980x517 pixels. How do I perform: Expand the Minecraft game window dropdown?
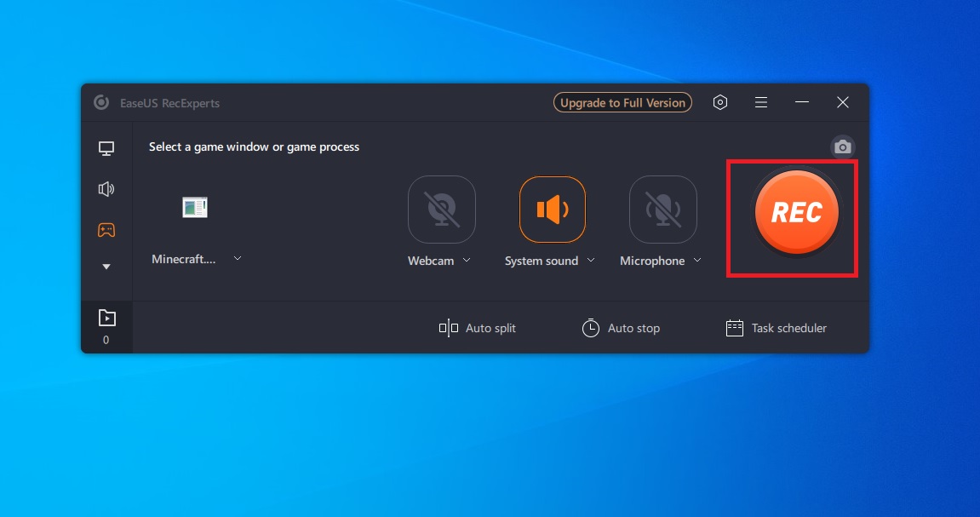[x=238, y=258]
